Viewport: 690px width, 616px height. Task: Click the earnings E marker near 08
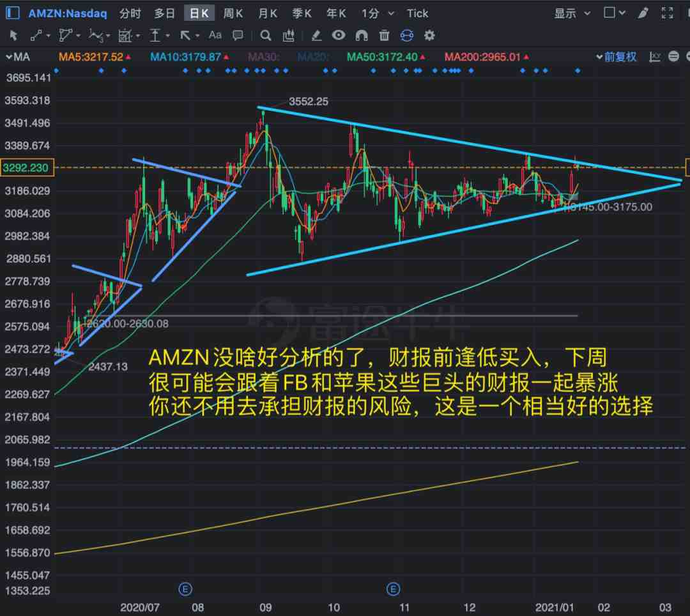pos(185,589)
